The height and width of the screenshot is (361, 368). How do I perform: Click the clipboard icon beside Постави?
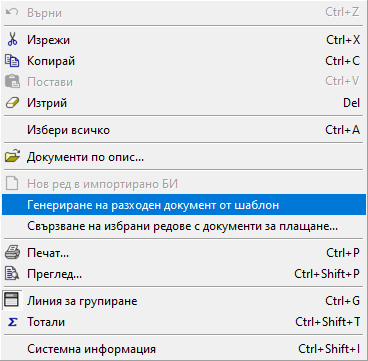coord(12,82)
